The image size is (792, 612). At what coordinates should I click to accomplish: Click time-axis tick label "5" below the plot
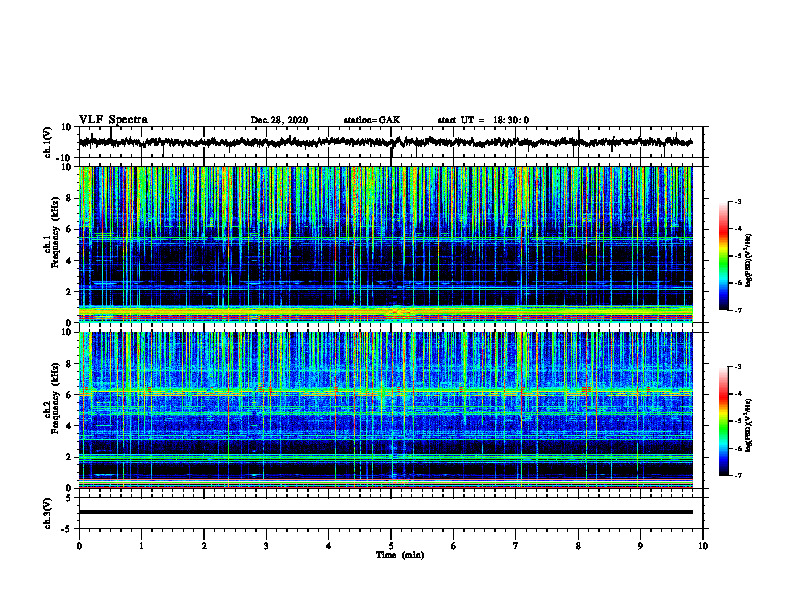391,546
